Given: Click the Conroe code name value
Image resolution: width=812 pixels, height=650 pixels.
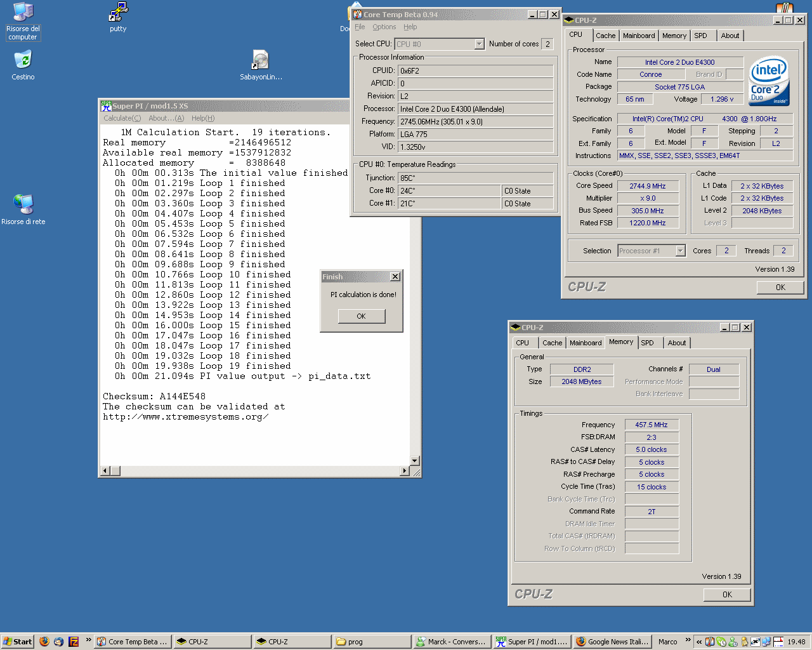Looking at the screenshot, I should pyautogui.click(x=650, y=74).
